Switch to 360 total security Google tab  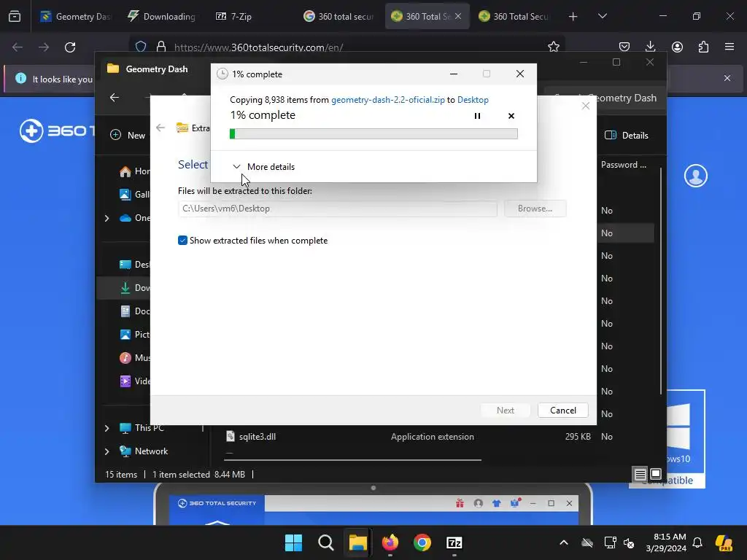pyautogui.click(x=338, y=16)
